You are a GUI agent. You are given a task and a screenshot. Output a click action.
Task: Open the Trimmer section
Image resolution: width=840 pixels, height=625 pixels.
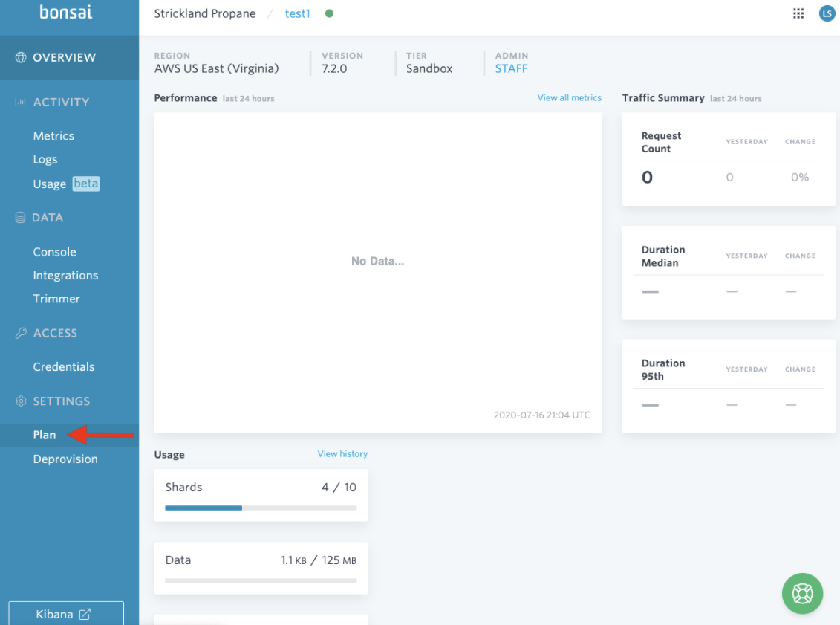[56, 299]
